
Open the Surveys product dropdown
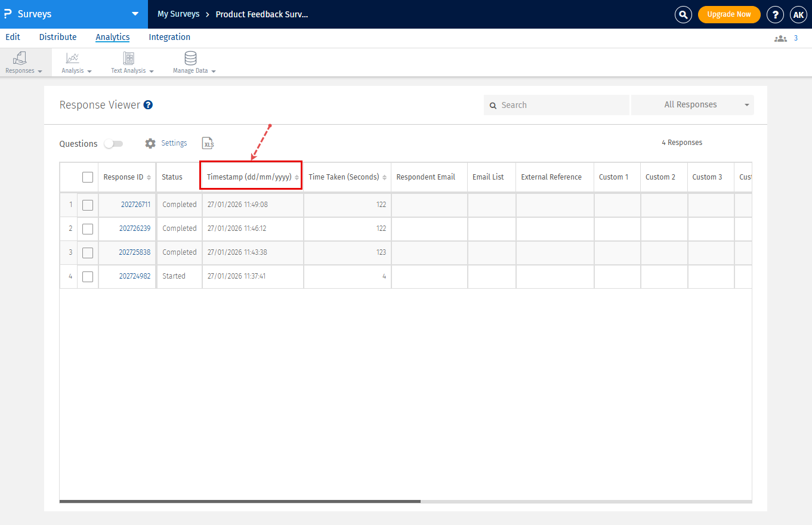(135, 14)
